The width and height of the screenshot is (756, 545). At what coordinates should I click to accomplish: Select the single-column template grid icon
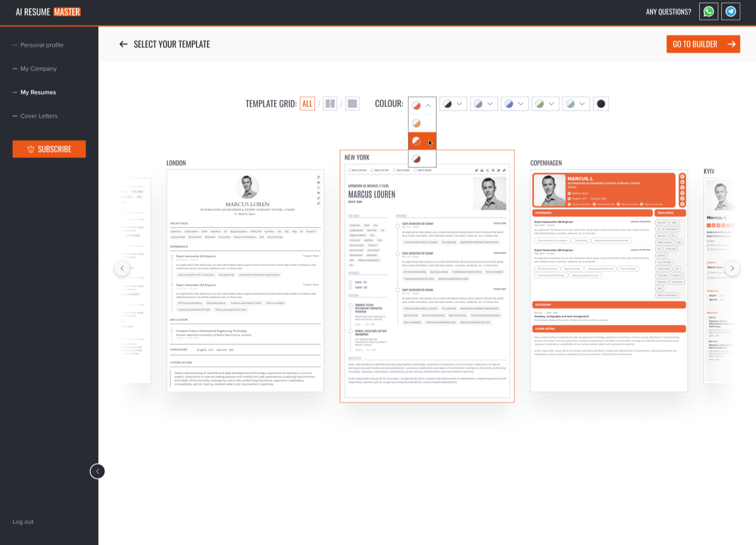tap(352, 104)
